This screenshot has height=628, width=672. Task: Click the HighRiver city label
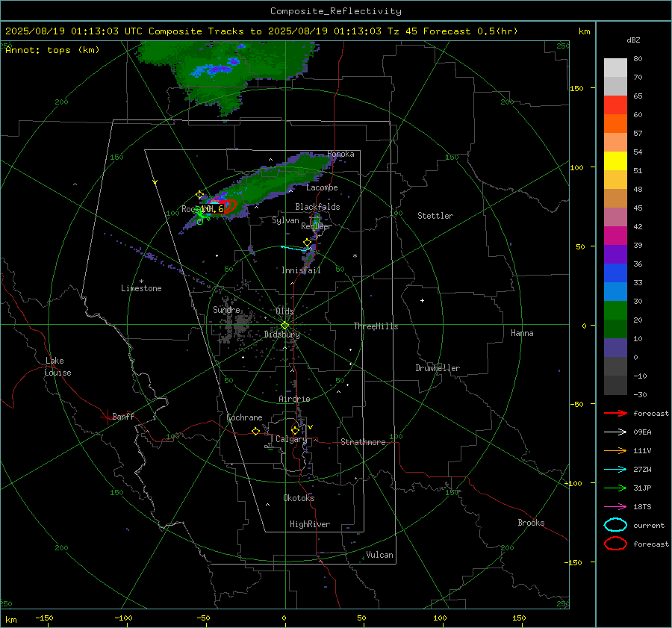(x=310, y=524)
